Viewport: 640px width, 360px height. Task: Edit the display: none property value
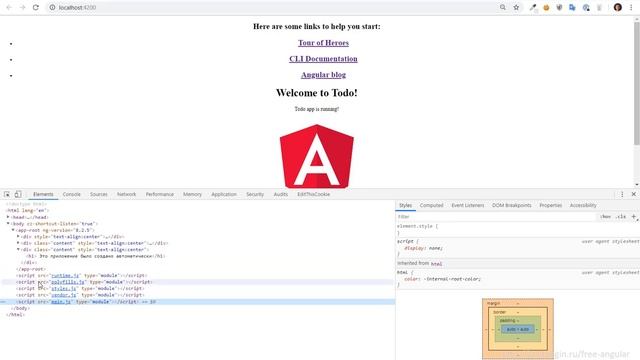coord(435,248)
